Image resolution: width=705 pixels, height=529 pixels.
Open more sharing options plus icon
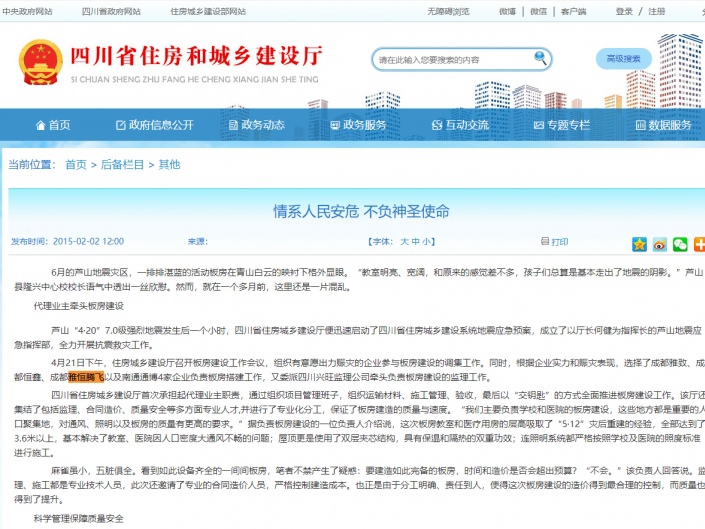click(699, 244)
